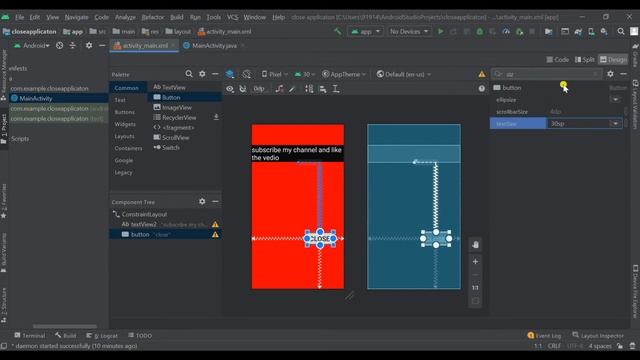Run the app with green play button

coord(440,31)
